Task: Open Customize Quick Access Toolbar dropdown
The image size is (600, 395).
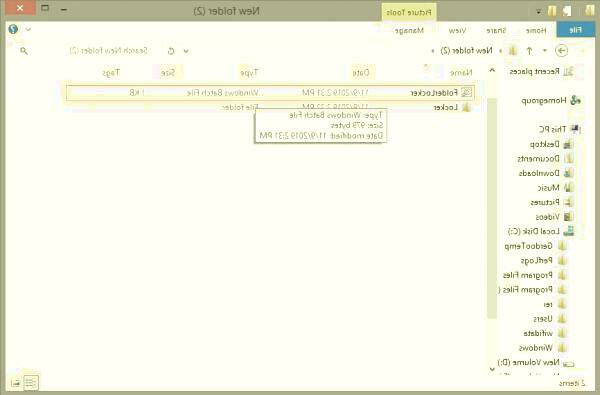Action: tap(539, 12)
